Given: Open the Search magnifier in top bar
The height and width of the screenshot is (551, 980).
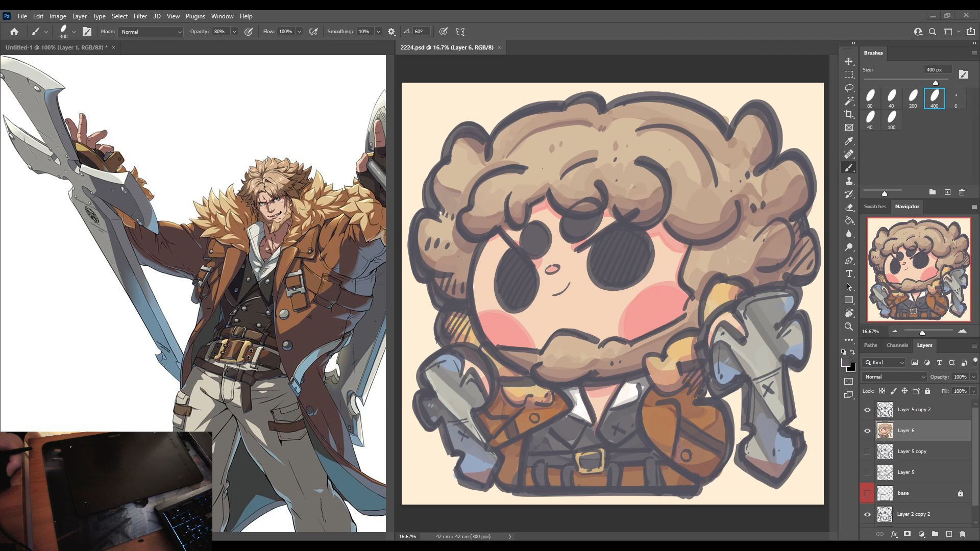Looking at the screenshot, I should click(933, 32).
